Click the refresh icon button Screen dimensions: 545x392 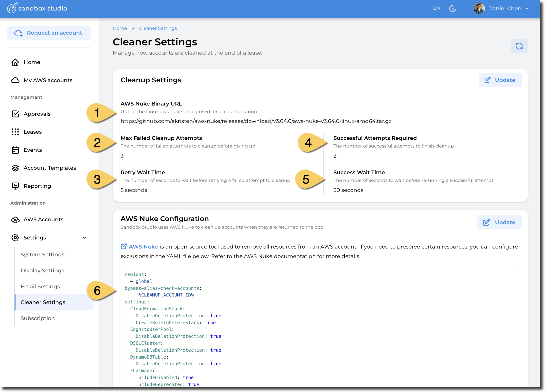[x=519, y=46]
